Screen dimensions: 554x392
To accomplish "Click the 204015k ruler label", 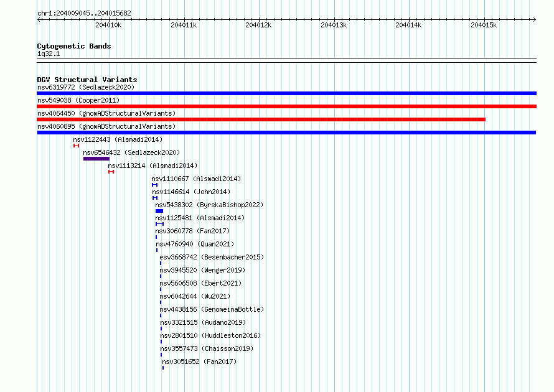I will tap(484, 25).
